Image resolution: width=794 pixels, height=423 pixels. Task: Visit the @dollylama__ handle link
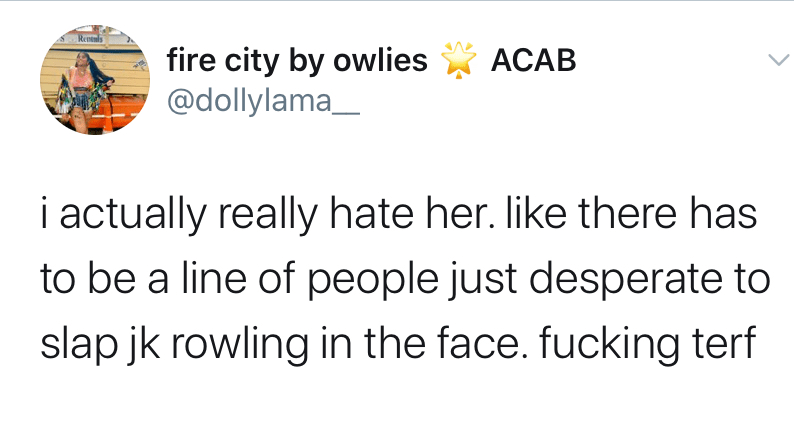263,100
